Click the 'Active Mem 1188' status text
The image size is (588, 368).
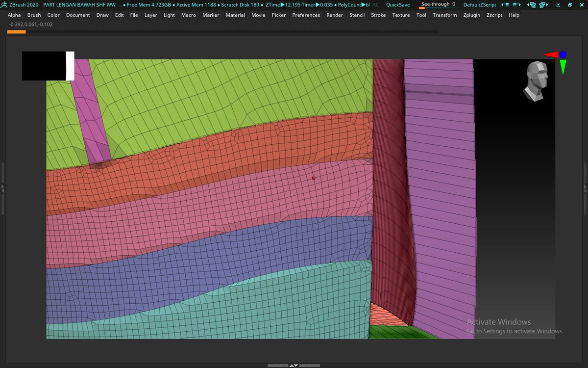(196, 4)
